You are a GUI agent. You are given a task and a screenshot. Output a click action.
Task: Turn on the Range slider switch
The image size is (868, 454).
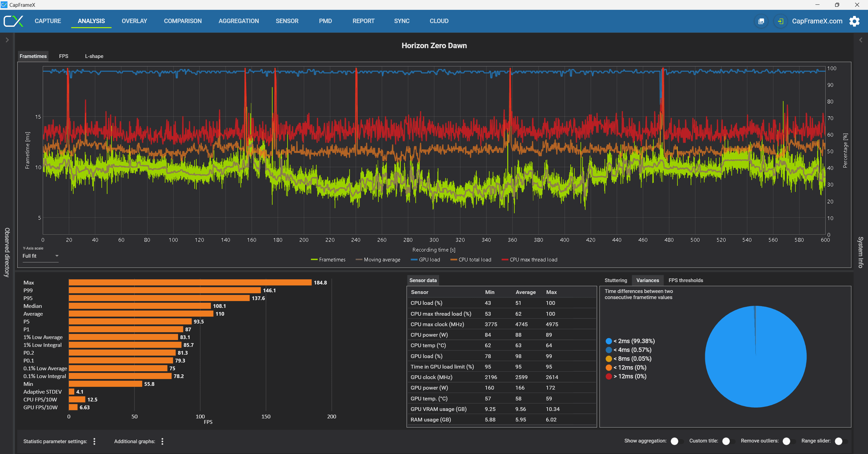coord(841,441)
